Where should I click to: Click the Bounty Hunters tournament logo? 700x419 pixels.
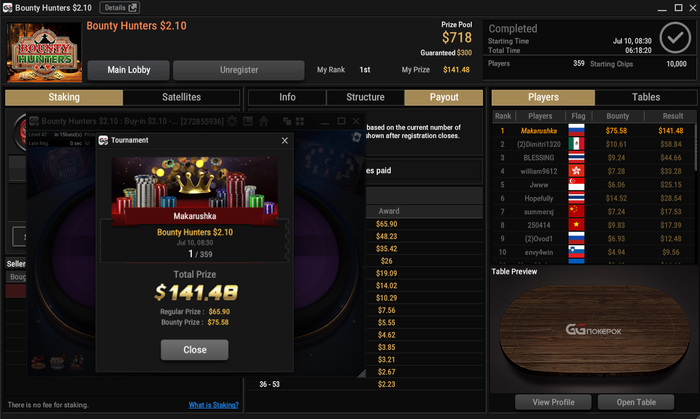44,53
